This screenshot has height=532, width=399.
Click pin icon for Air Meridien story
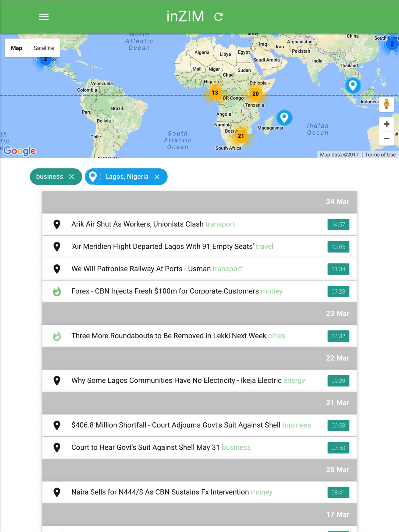coord(57,247)
